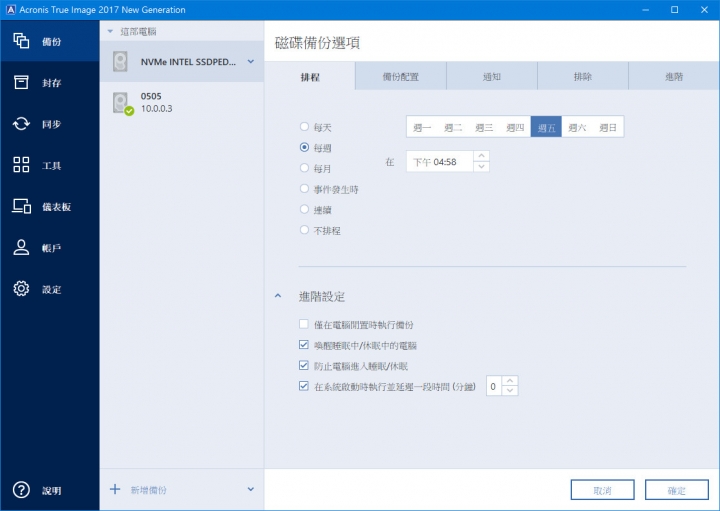Switch to the 備份配置 tab
The image size is (720, 511).
tap(400, 76)
